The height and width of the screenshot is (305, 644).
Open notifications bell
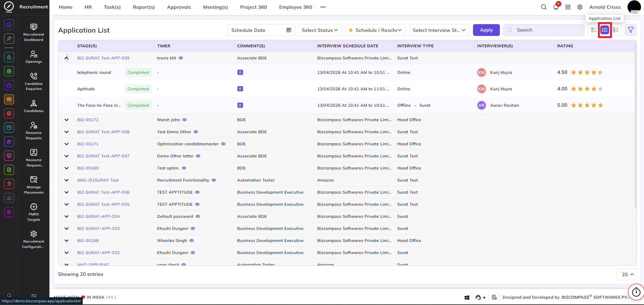click(556, 7)
